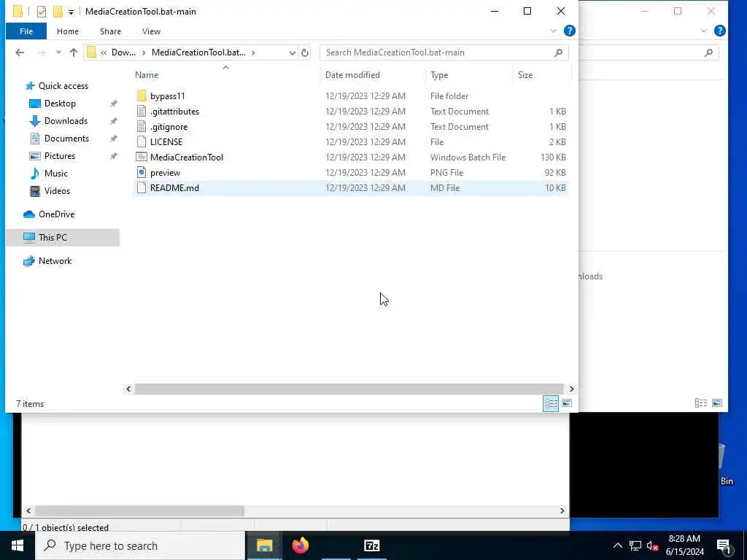Click scroll right arrow of file list
The height and width of the screenshot is (560, 747).
tap(571, 389)
